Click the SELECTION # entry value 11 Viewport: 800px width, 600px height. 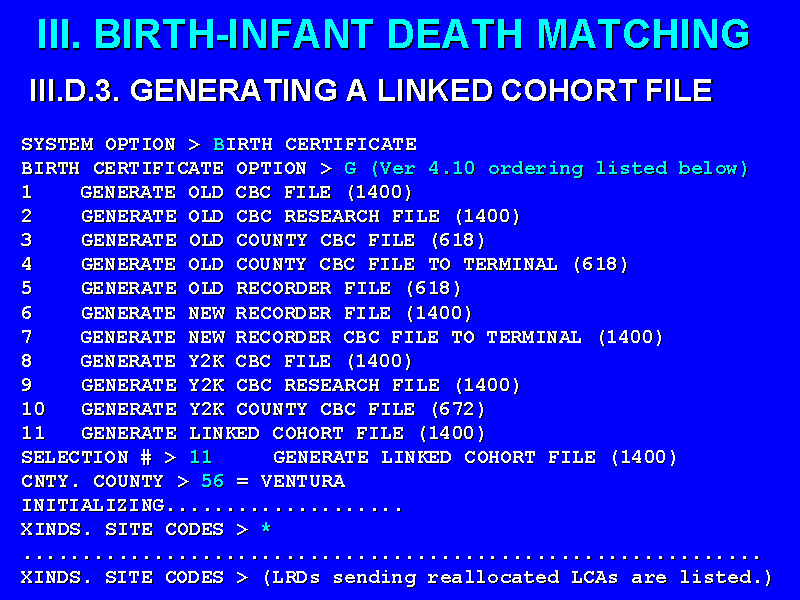pyautogui.click(x=201, y=457)
